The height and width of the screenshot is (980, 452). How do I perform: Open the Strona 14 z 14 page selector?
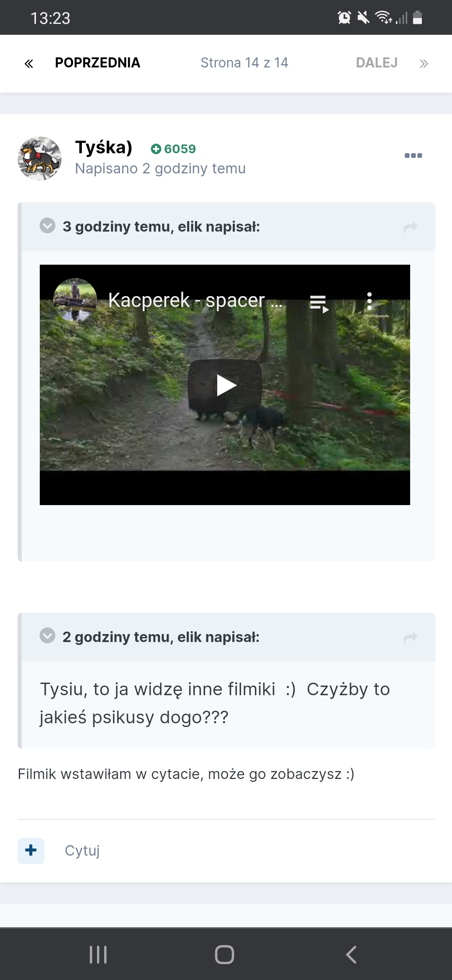[244, 63]
